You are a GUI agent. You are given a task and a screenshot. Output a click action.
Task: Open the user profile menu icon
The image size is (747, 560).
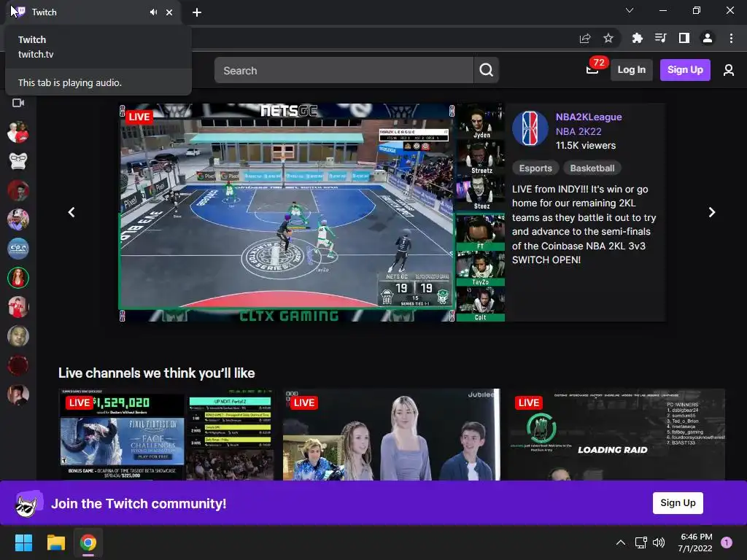[729, 70]
